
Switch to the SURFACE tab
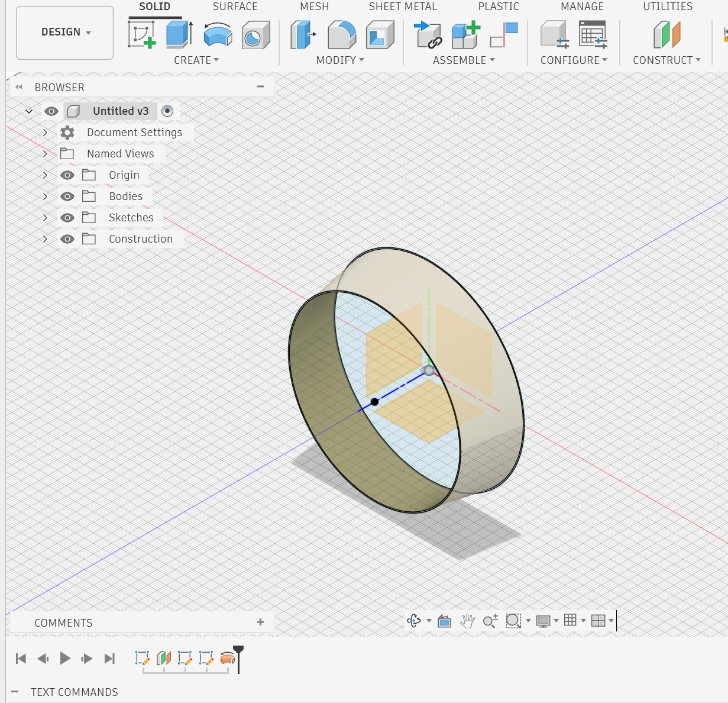pyautogui.click(x=235, y=7)
